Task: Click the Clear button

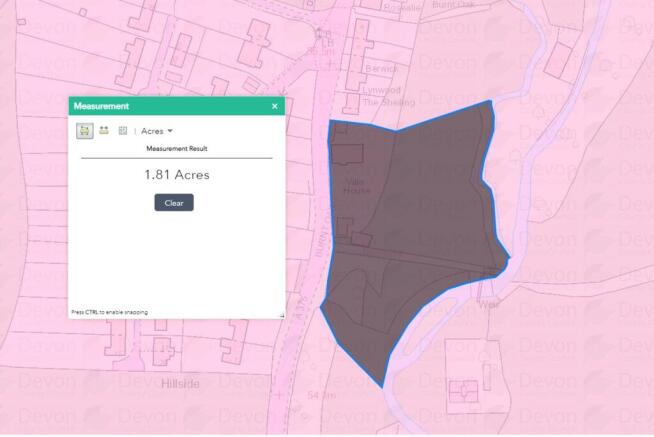Action: 173,202
